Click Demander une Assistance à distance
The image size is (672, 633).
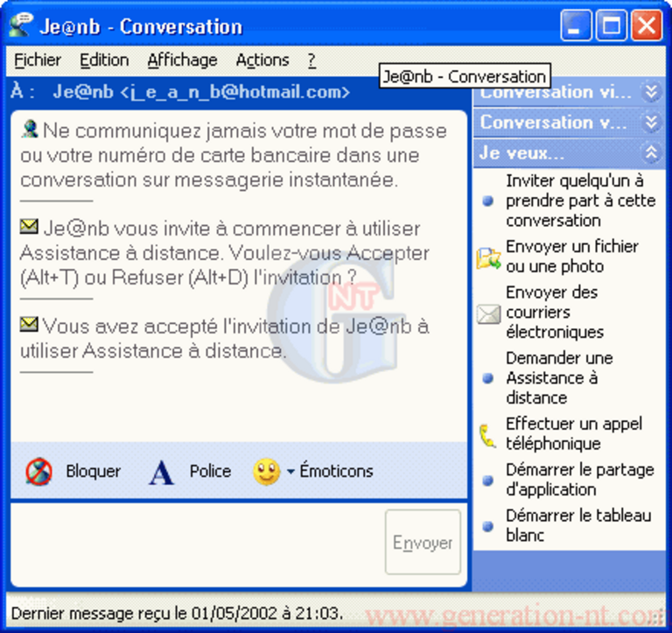coord(559,378)
